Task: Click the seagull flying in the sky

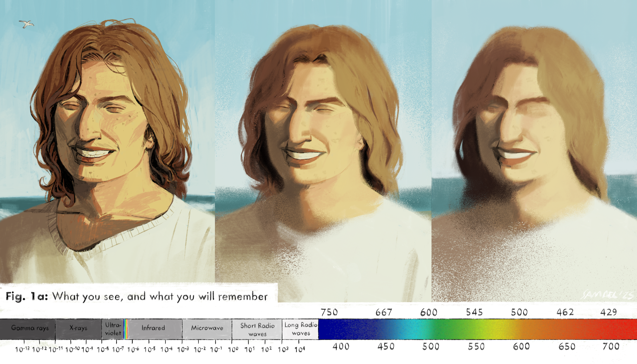Action: tap(26, 24)
